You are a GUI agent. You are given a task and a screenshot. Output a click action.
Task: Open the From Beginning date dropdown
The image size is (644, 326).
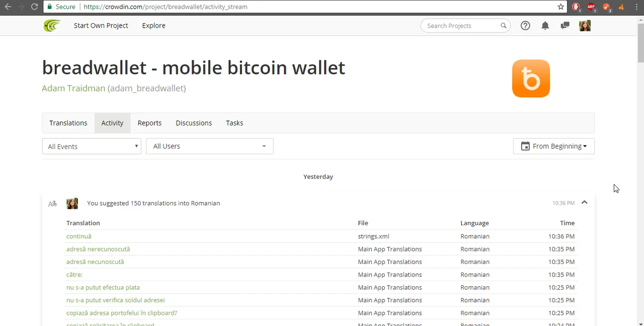[553, 146]
